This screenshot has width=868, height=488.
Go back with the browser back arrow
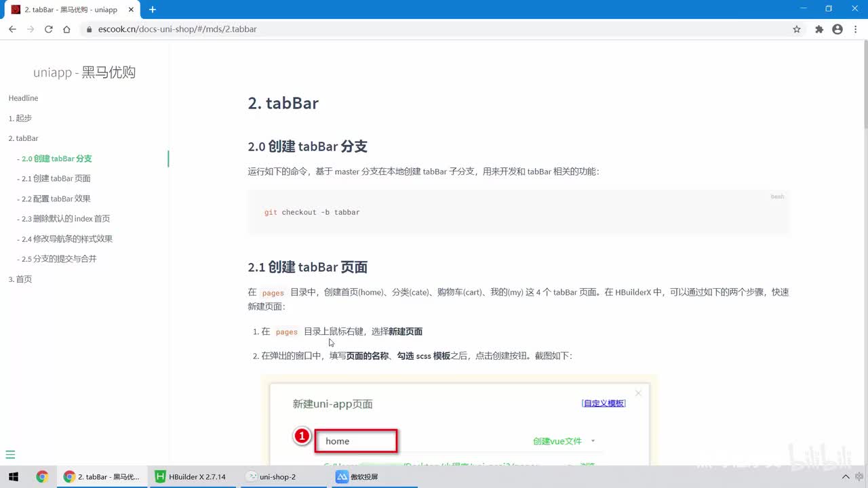12,29
